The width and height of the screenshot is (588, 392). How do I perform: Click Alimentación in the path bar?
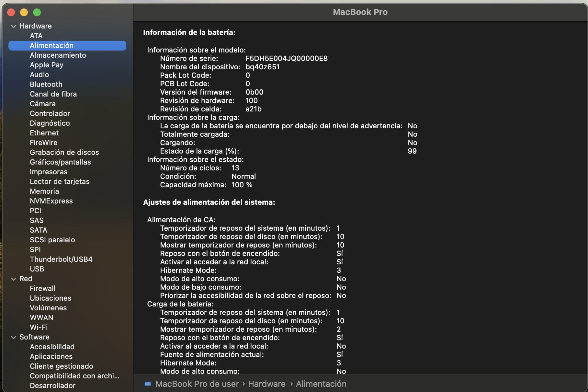point(321,384)
